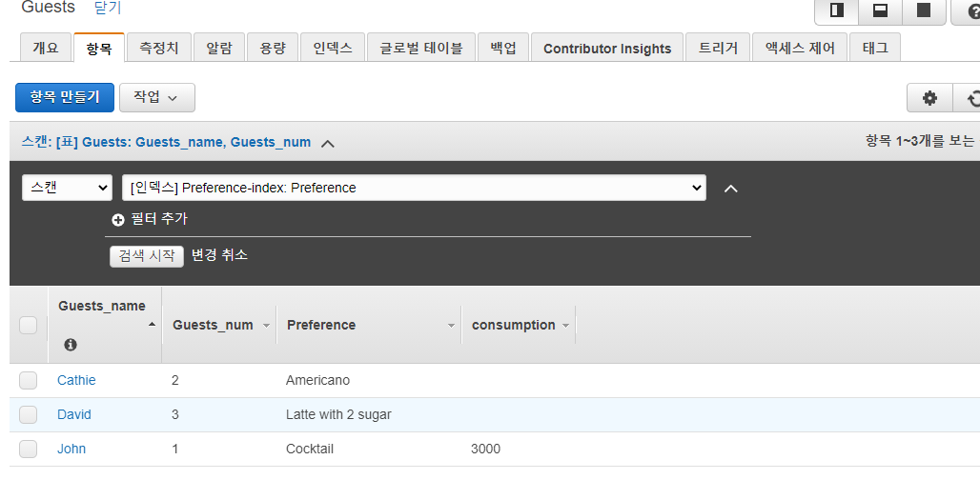Open the Preference-index selector dropdown
Viewport: 980px width, 480px height.
[414, 188]
